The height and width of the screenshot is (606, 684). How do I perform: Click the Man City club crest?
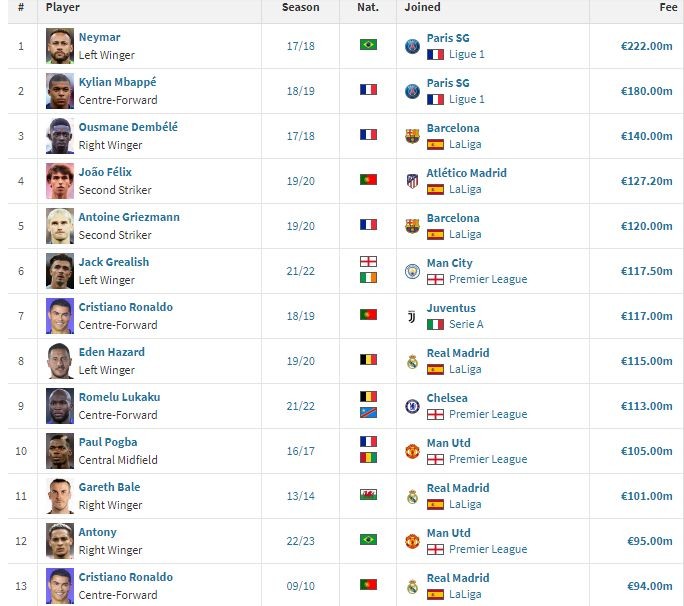[412, 271]
